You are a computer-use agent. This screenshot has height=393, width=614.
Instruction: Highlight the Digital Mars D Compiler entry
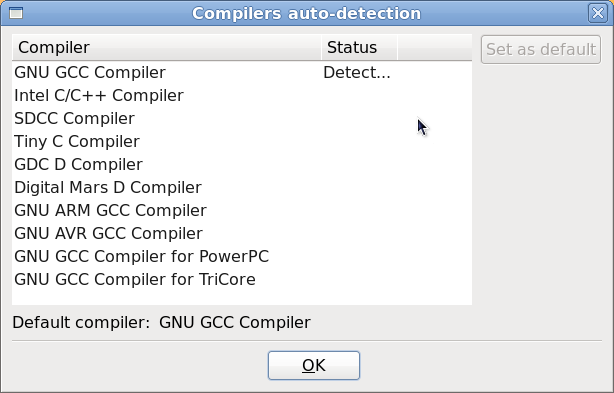pos(242,187)
